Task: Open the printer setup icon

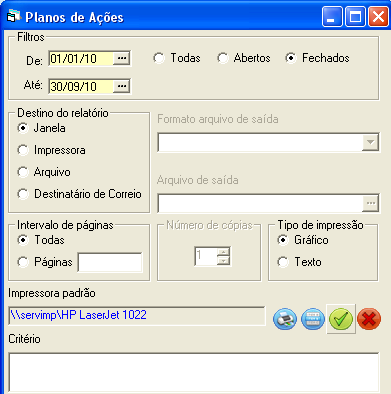Action: coord(313,319)
